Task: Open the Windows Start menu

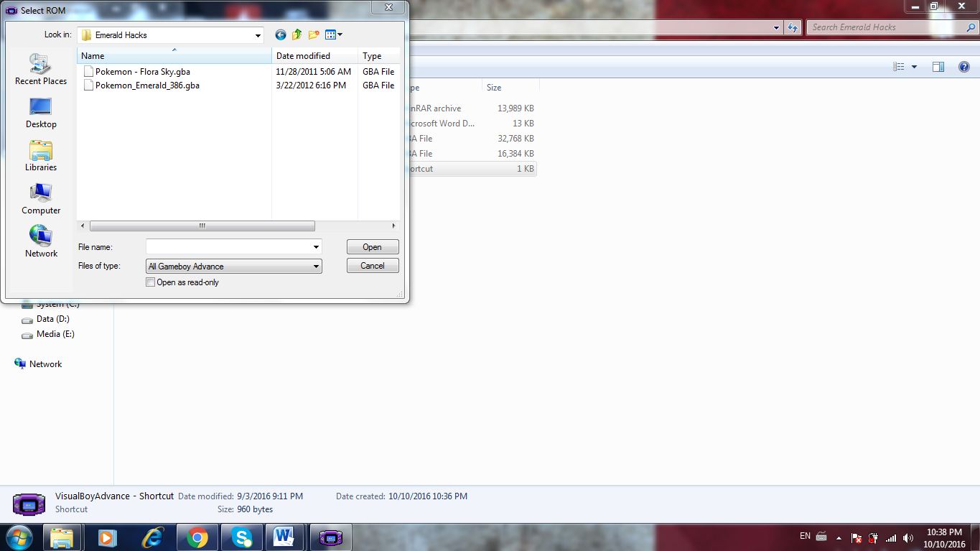Action: click(x=18, y=537)
